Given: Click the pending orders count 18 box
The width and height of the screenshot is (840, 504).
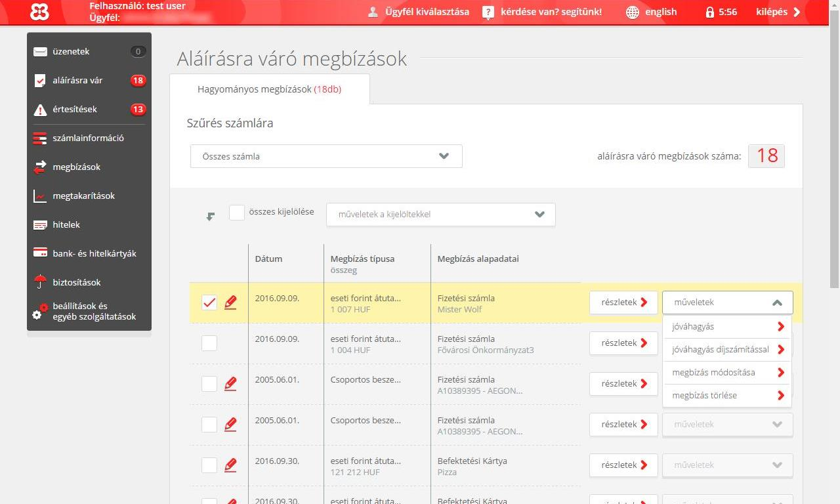Looking at the screenshot, I should click(x=766, y=156).
